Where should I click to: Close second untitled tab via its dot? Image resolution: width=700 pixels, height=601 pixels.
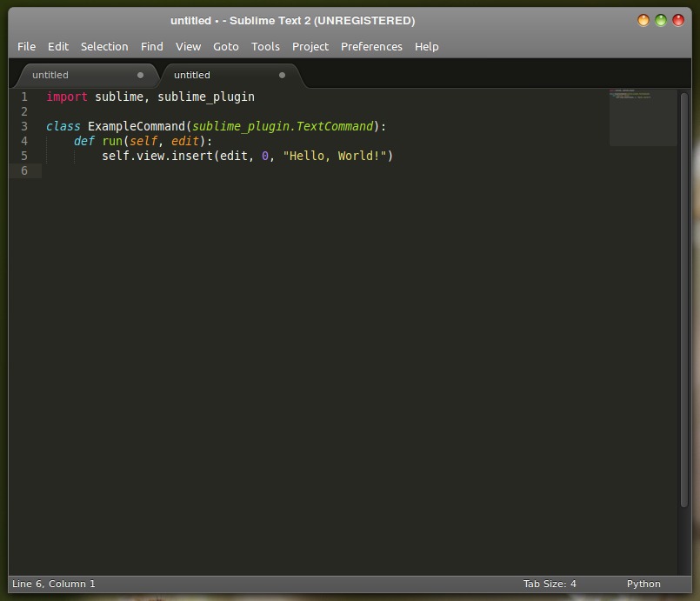point(282,75)
